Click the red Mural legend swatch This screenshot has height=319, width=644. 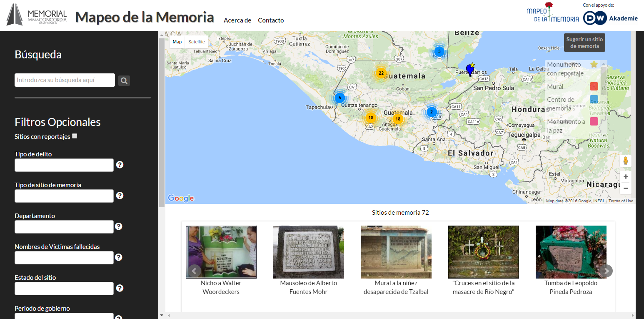tap(594, 86)
